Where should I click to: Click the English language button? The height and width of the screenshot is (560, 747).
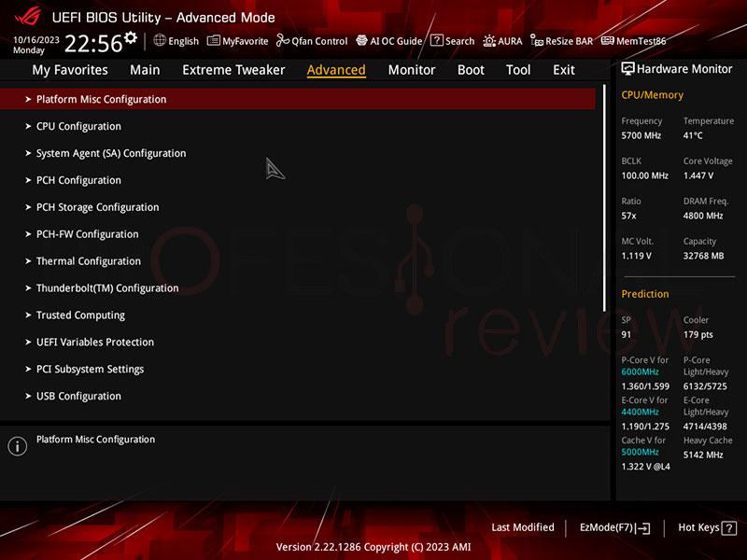coord(183,41)
